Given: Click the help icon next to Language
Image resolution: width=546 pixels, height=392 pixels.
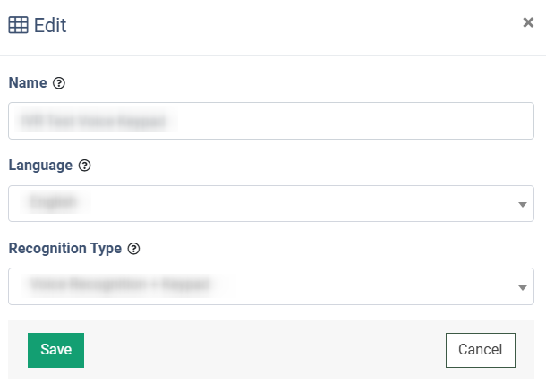Looking at the screenshot, I should point(85,166).
